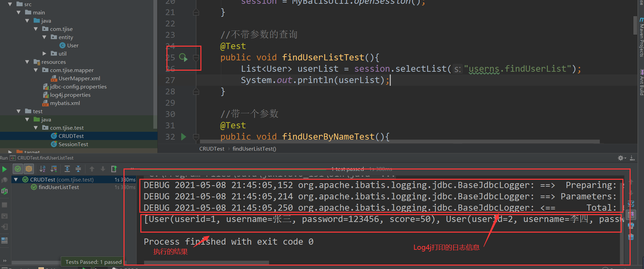Rerun failed tests

(x=4, y=180)
